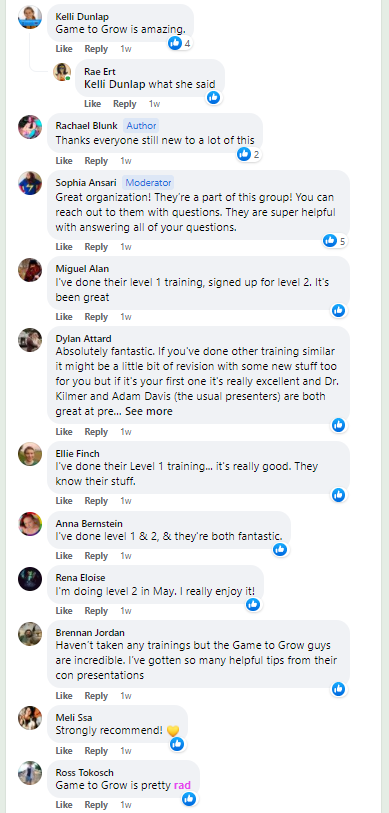The image size is (389, 813).
Task: Like Brennan Jordan's comment
Action: (x=64, y=696)
